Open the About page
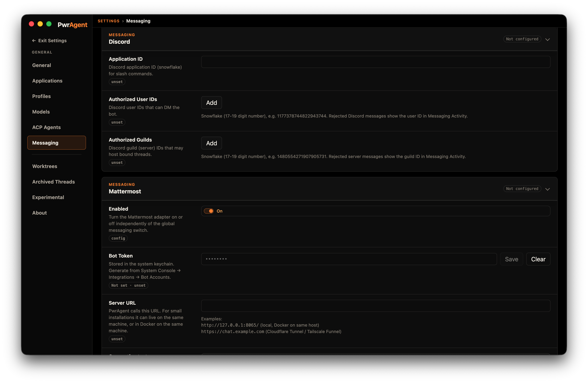The height and width of the screenshot is (383, 588). click(56, 213)
